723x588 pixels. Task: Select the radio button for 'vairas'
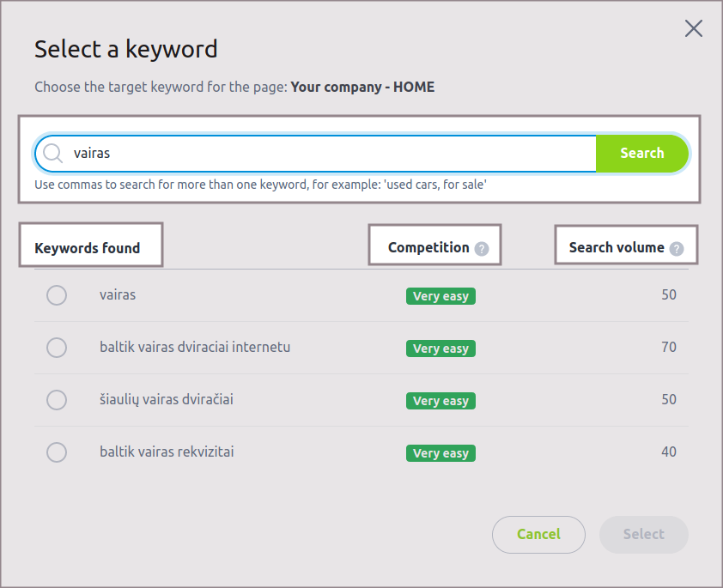(x=57, y=295)
